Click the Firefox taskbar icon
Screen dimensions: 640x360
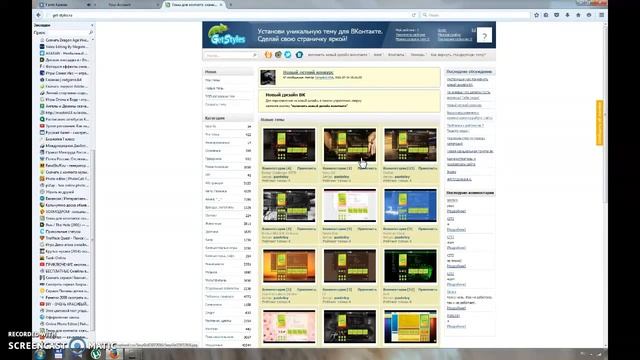pyautogui.click(x=114, y=354)
